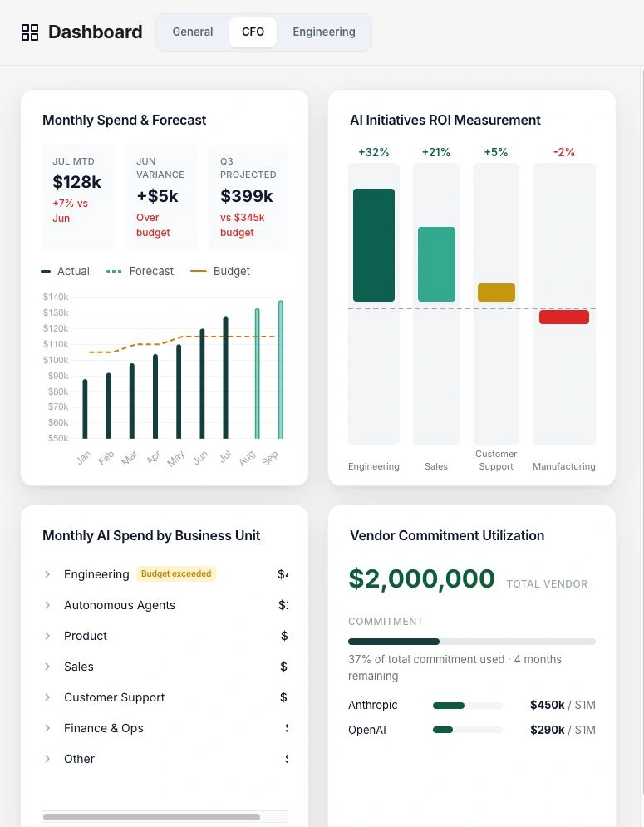The width and height of the screenshot is (644, 827).
Task: Click the AI Initiatives ROI Measurement title
Action: click(445, 121)
